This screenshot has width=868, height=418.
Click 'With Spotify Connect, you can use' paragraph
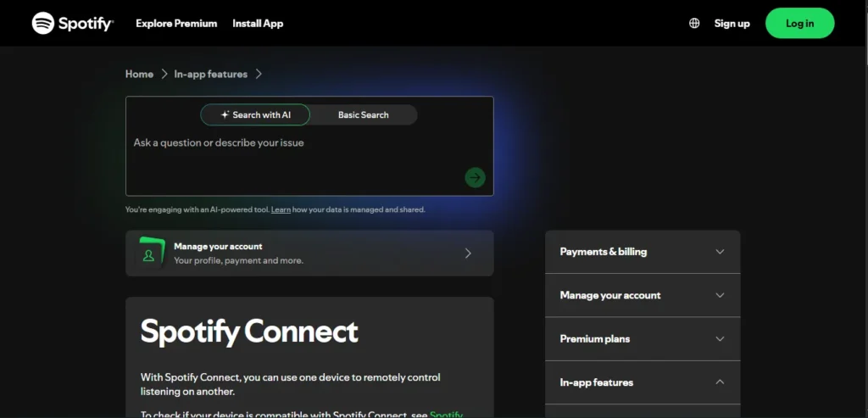click(291, 384)
